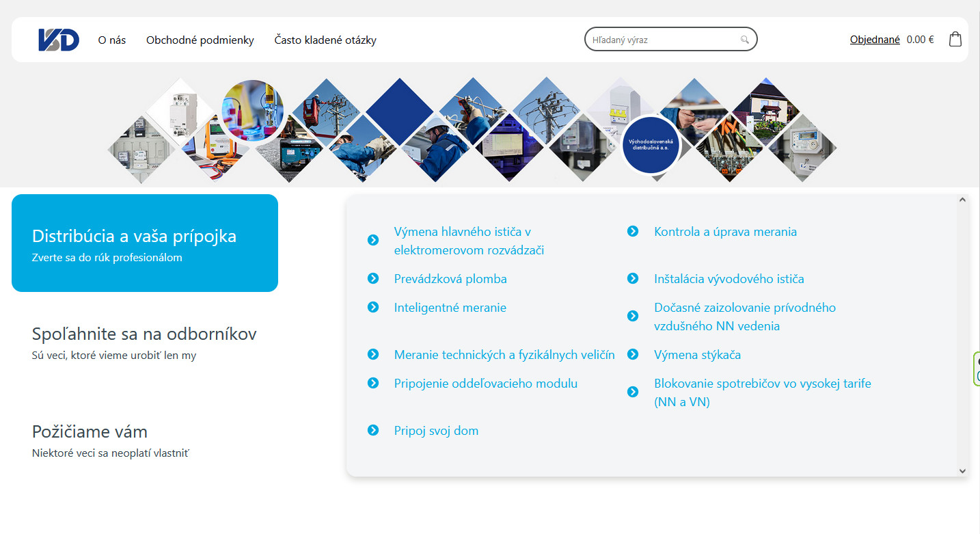The image size is (980, 534).
Task: Click arrow icon beside Výmena stýkača
Action: [x=633, y=355]
